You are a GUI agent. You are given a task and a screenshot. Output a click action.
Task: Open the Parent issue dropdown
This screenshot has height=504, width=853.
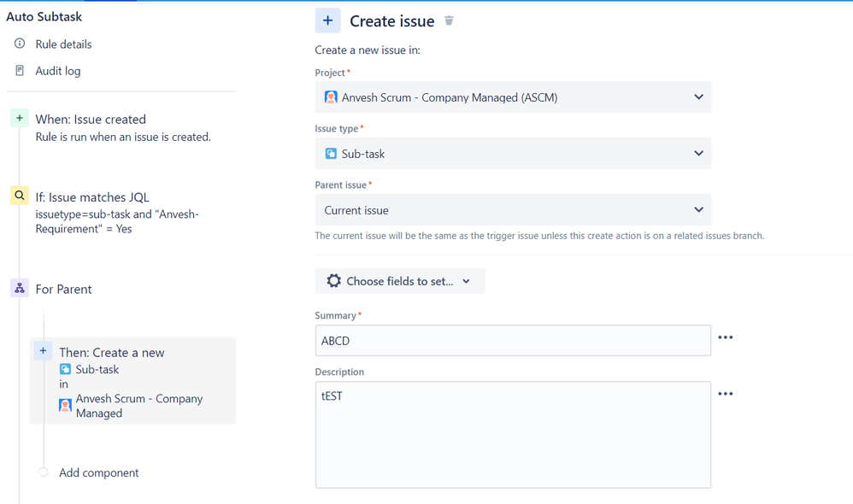tap(513, 210)
